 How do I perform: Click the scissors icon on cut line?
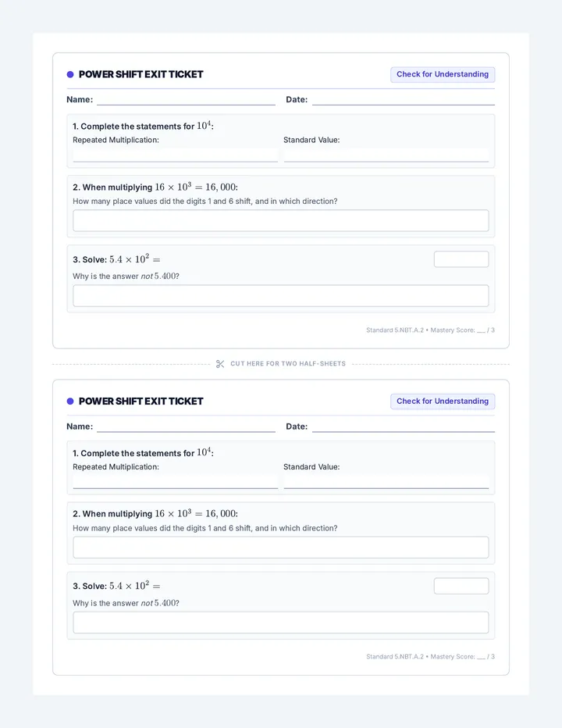coord(220,364)
